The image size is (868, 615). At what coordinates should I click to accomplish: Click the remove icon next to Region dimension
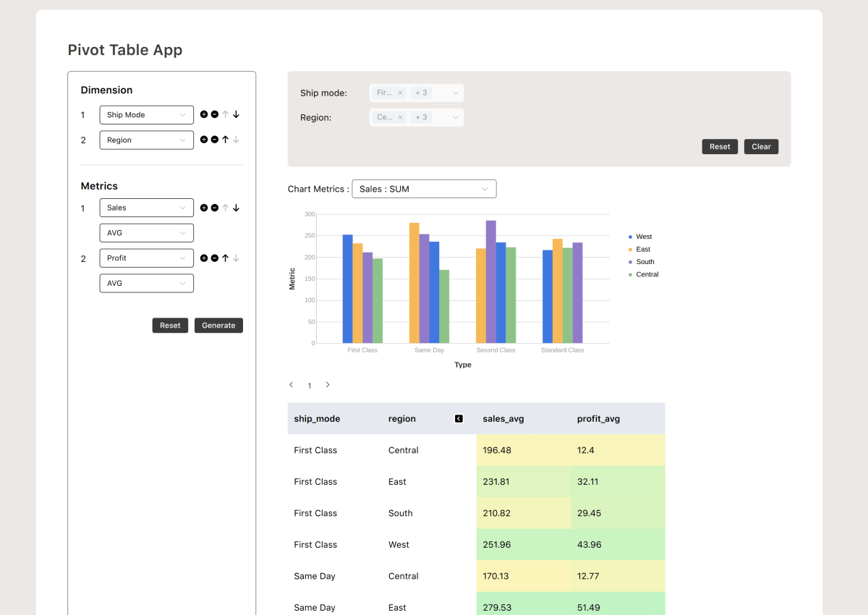[x=214, y=139]
